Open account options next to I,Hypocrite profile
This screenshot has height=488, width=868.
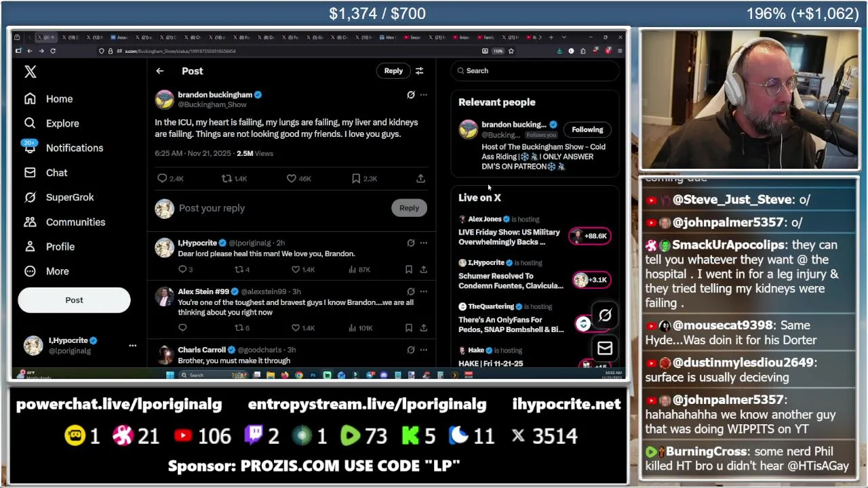click(133, 346)
